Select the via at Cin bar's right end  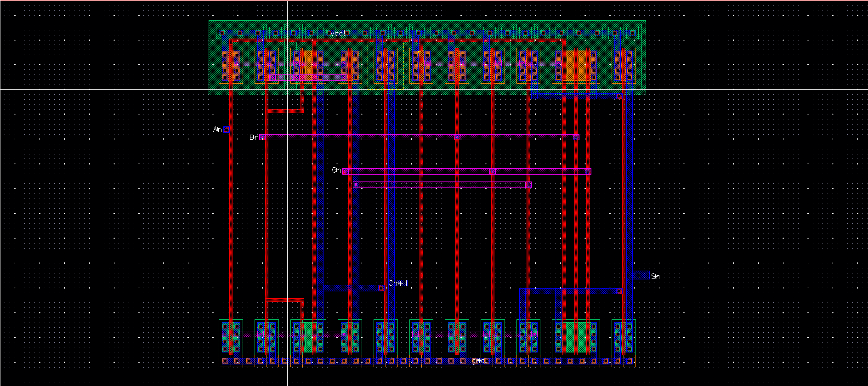588,171
